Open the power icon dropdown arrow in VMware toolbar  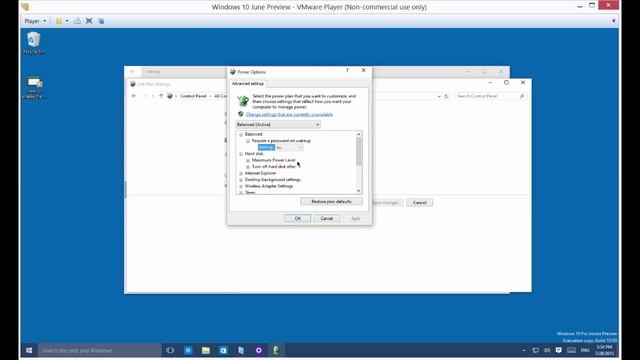(x=67, y=21)
